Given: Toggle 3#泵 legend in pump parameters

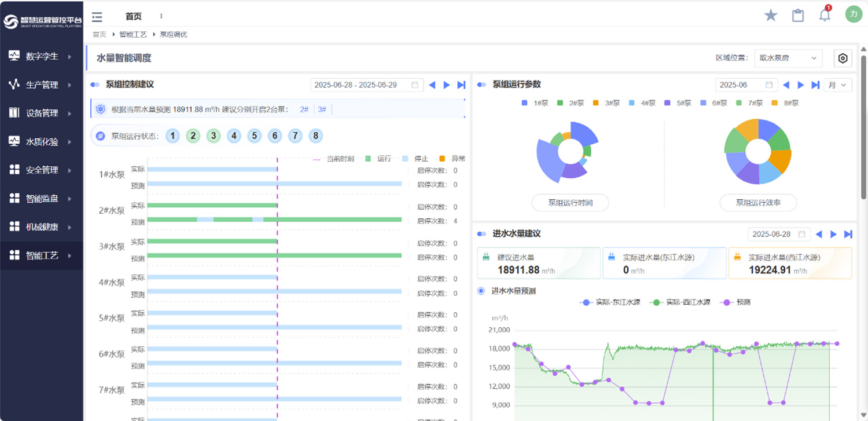Looking at the screenshot, I should (x=606, y=103).
